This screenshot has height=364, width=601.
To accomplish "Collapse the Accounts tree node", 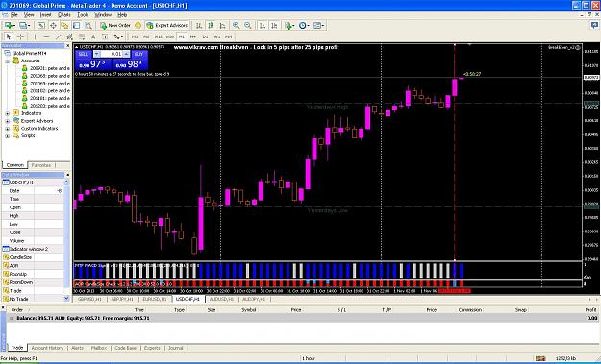I will pyautogui.click(x=8, y=61).
